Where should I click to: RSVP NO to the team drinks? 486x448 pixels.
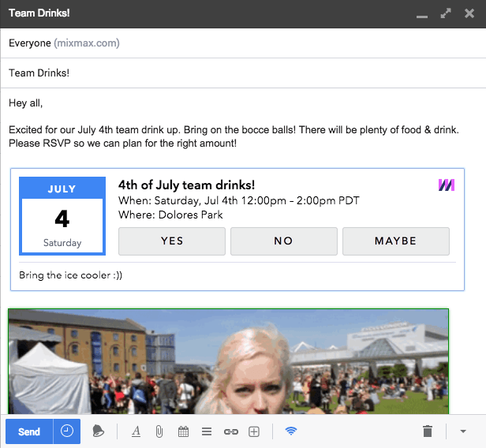(x=284, y=241)
